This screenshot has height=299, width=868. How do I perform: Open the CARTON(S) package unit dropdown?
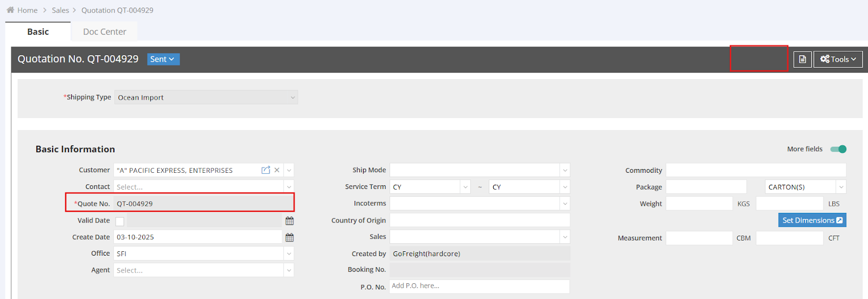[841, 187]
